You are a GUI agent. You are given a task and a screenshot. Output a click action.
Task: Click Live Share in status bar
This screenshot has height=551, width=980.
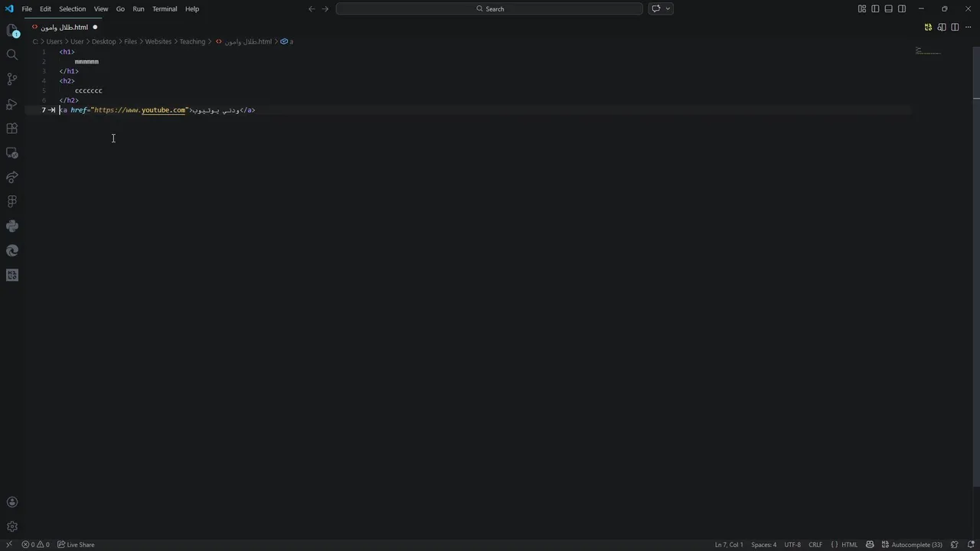click(x=76, y=545)
